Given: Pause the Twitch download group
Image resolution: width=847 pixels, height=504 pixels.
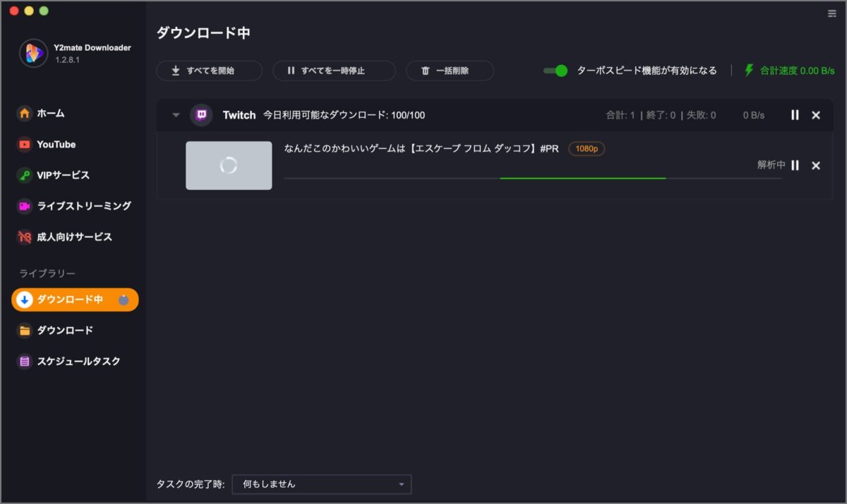Looking at the screenshot, I should (795, 115).
